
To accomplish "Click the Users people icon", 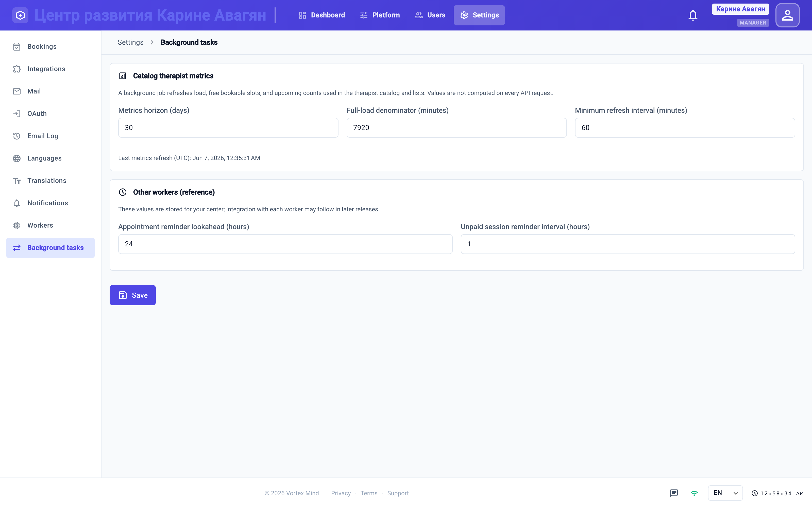I will (x=418, y=15).
